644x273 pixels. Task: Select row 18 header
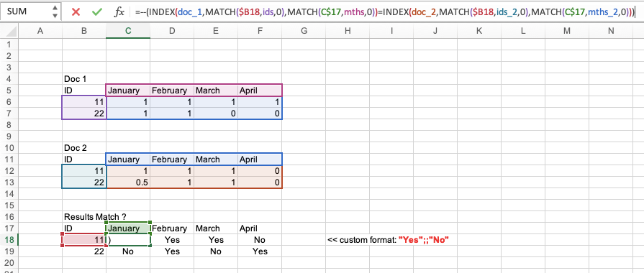(x=9, y=240)
